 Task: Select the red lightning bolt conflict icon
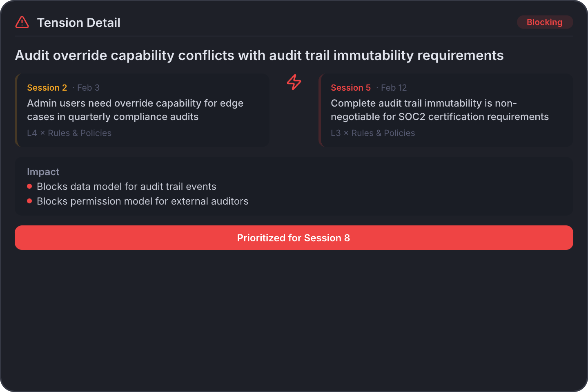pos(294,82)
